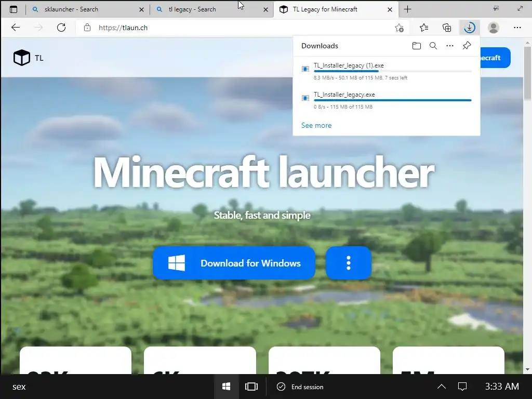Open the notification center icon

point(462,387)
